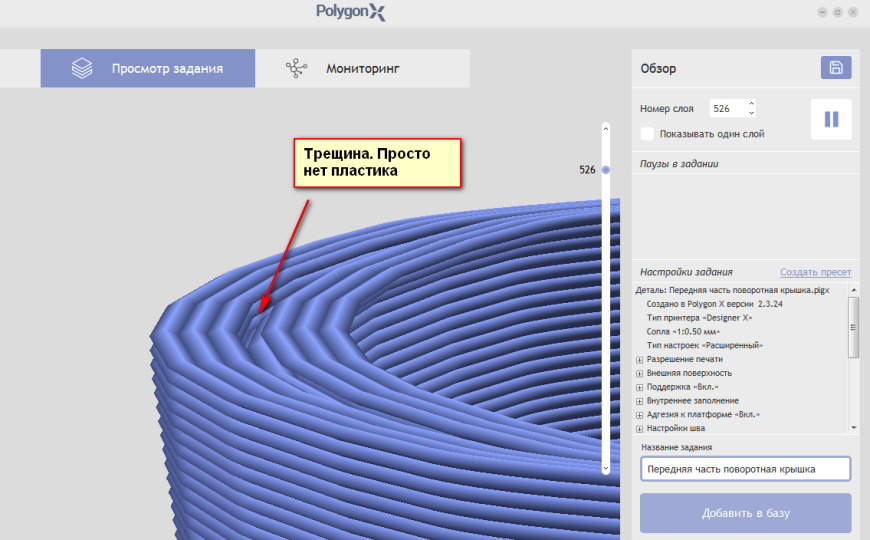The image size is (870, 540).
Task: Expand the Настройки шва node
Action: [x=639, y=429]
